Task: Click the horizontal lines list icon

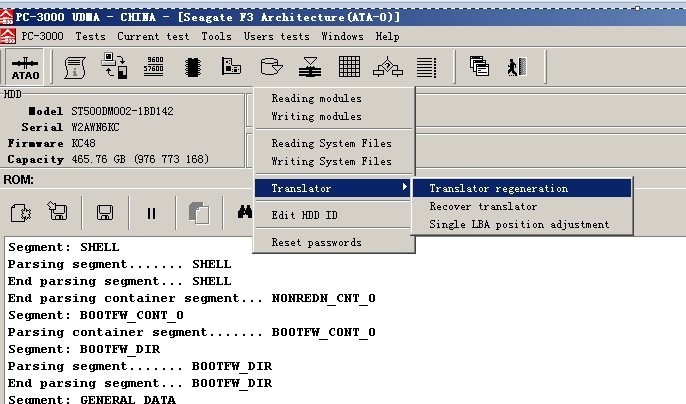Action: tap(426, 67)
